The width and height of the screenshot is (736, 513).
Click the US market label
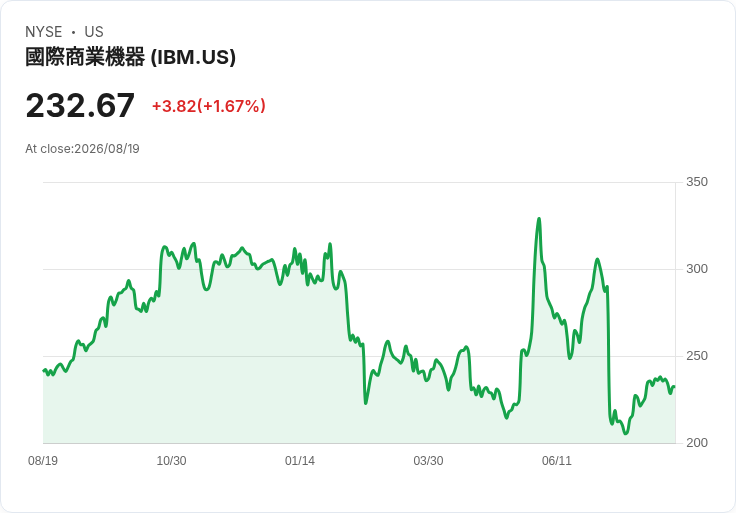click(x=94, y=32)
